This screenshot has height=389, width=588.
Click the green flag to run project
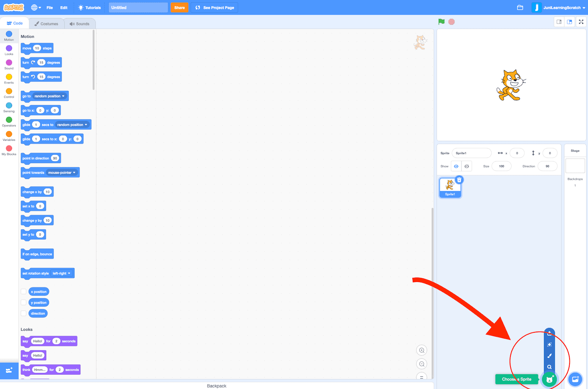[x=441, y=22]
